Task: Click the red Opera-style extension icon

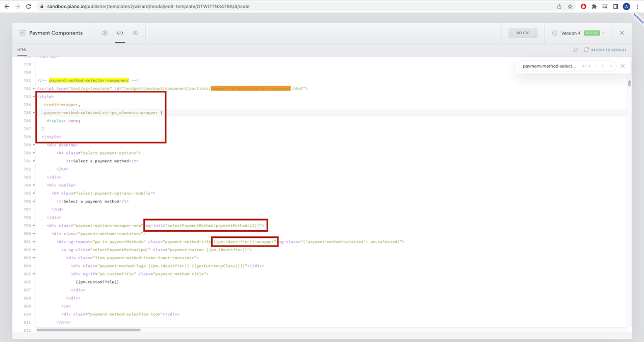Action: (x=583, y=7)
